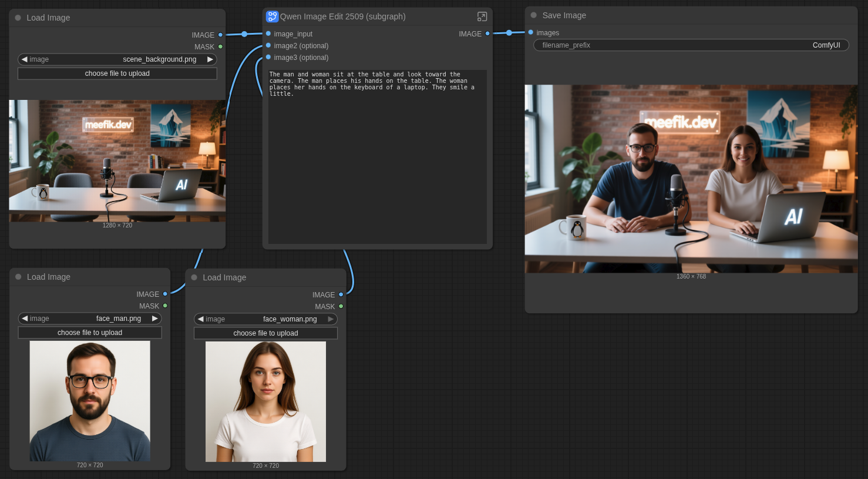This screenshot has width=868, height=479.
Task: Open the image selector showing scene_background.png
Action: click(x=117, y=59)
